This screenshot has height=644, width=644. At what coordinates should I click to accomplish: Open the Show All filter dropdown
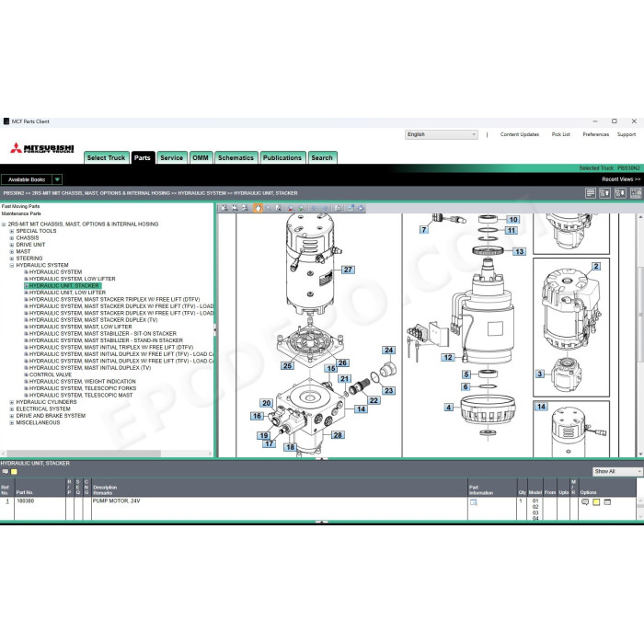[617, 471]
